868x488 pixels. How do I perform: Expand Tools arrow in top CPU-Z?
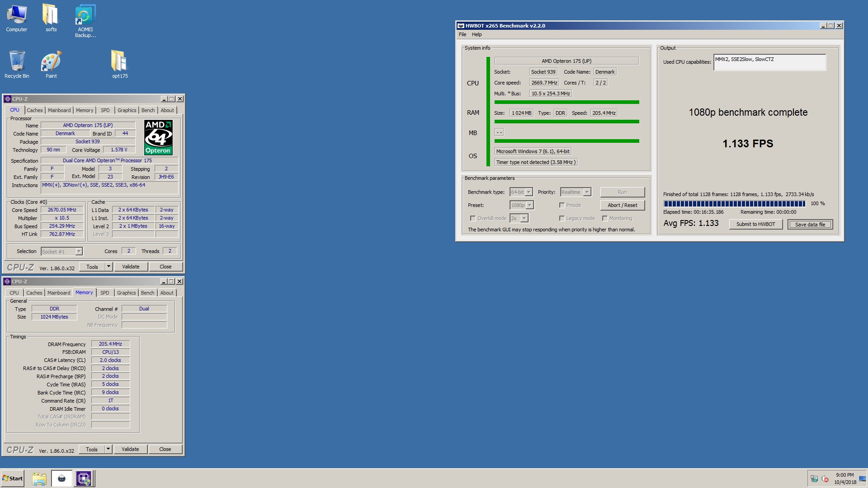108,267
